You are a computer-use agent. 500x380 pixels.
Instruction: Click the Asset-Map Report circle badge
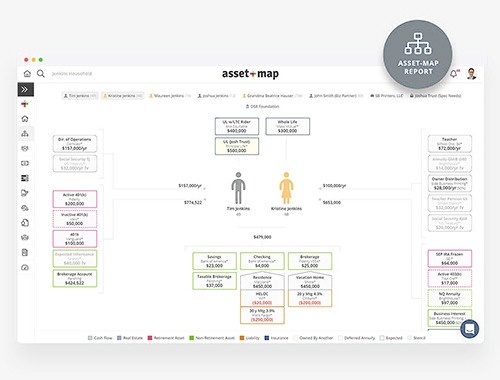(418, 54)
